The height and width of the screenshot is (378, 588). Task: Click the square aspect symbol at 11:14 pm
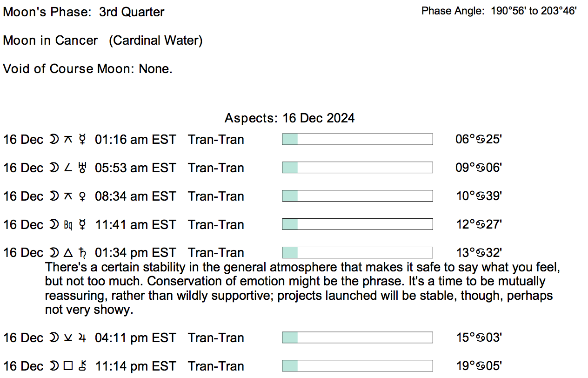point(68,366)
